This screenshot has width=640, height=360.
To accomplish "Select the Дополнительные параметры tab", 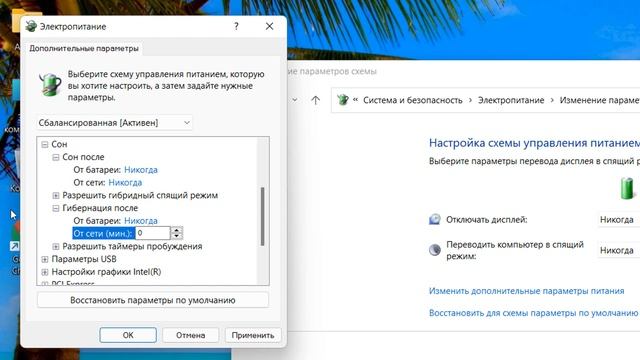I will 84,48.
